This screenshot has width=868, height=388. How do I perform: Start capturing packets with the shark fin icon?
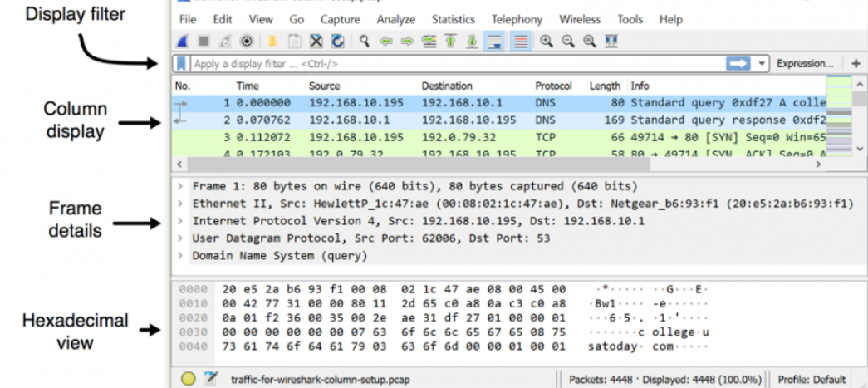point(184,42)
